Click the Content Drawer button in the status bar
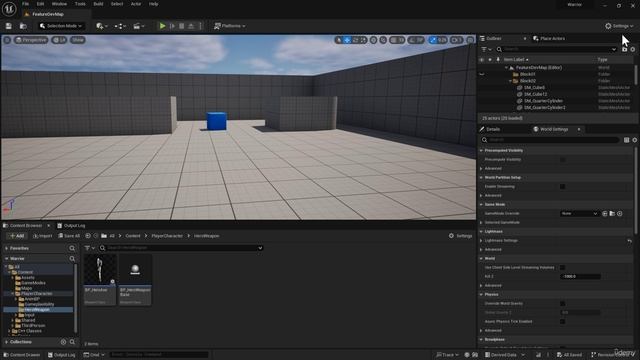 point(22,355)
